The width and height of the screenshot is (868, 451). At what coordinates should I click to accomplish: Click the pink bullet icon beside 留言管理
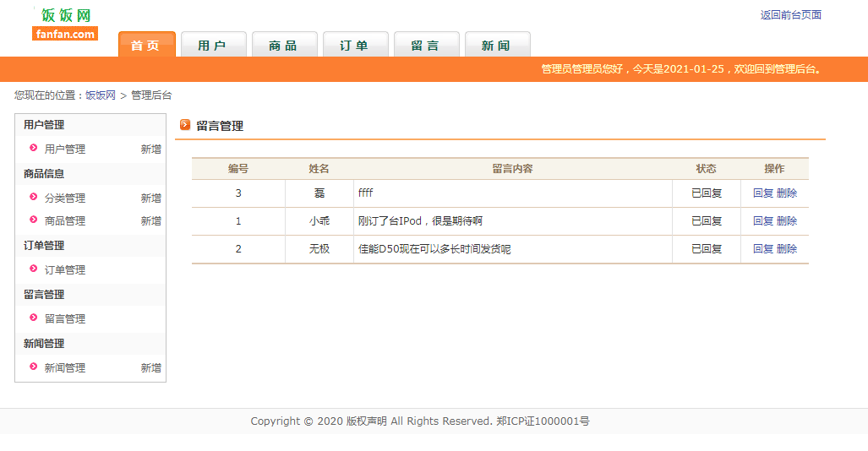point(33,318)
